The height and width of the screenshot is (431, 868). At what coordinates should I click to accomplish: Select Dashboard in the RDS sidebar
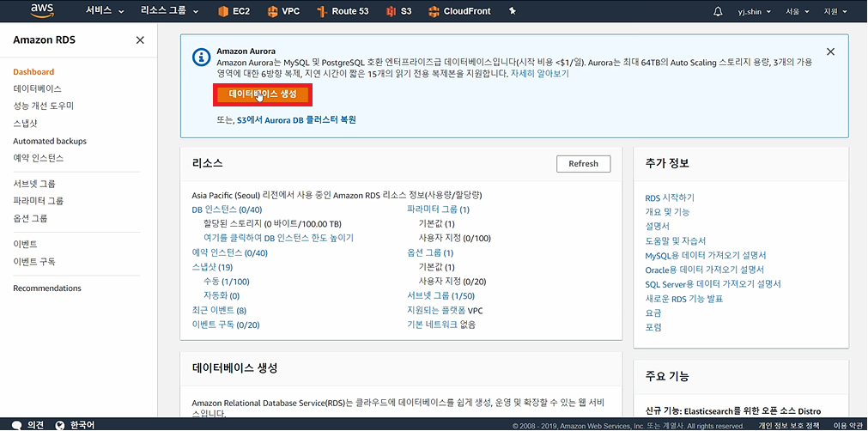click(x=33, y=72)
